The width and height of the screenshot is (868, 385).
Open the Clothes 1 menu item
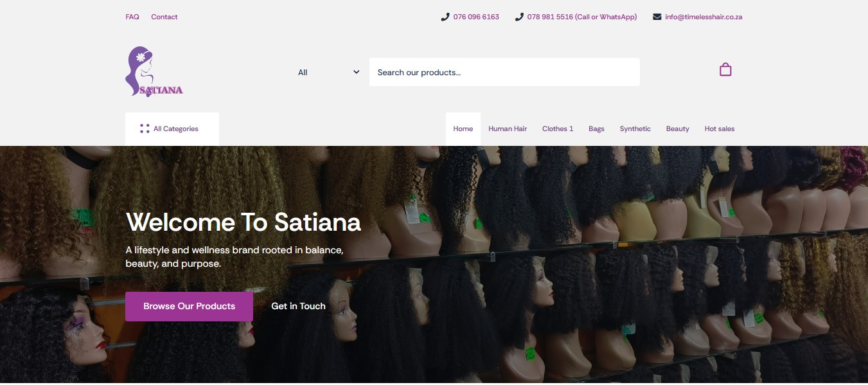coord(557,129)
